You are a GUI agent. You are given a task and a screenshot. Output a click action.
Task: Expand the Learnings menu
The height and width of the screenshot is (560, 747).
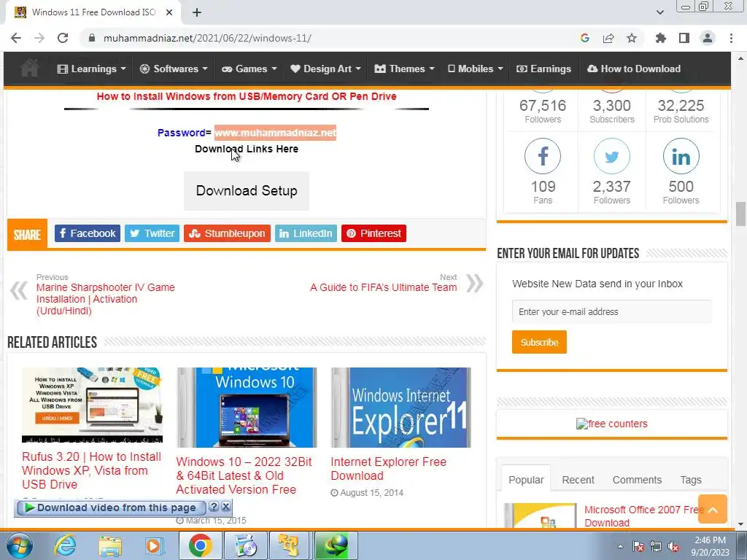91,69
